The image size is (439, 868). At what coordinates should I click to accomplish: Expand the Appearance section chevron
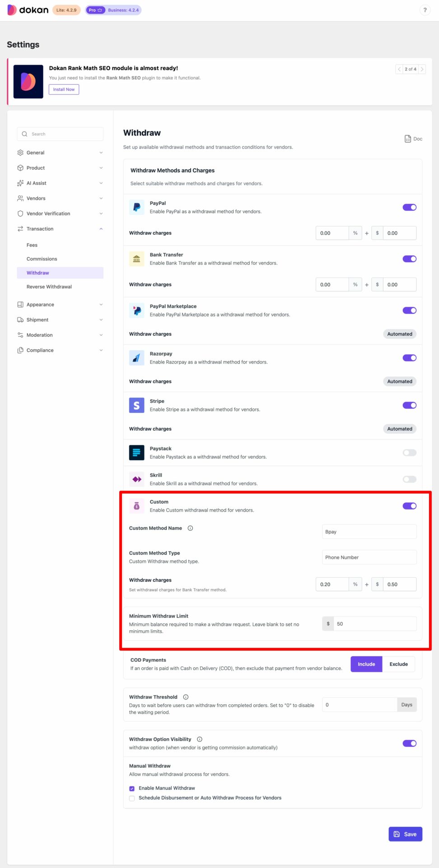tap(101, 305)
